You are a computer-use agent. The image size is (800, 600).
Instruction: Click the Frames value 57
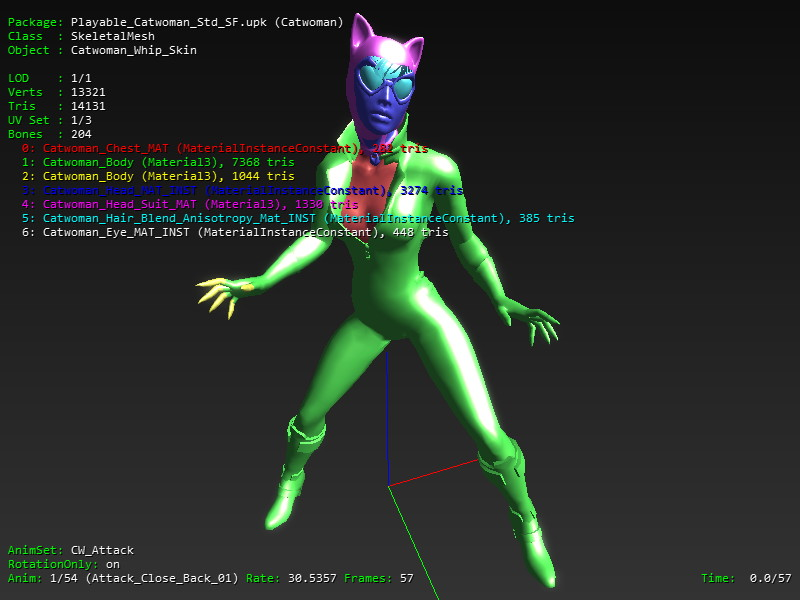coord(407,579)
